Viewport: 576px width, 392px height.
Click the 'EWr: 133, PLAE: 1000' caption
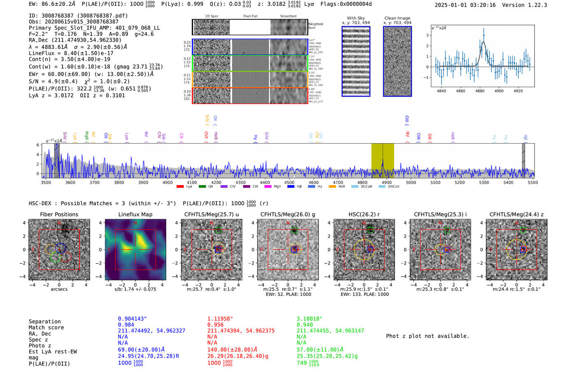365,295
